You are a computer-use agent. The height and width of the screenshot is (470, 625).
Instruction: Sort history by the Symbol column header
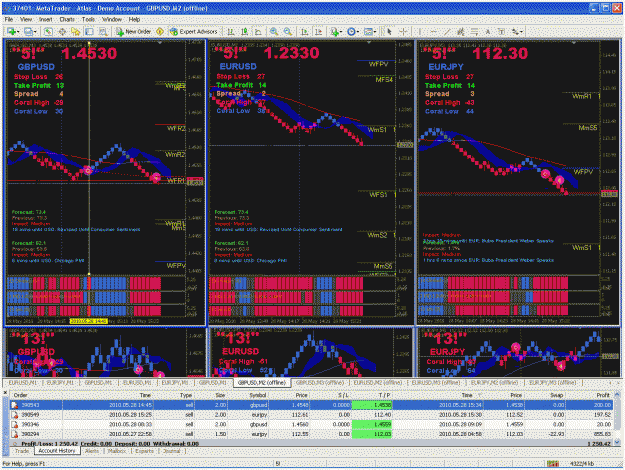click(250, 395)
